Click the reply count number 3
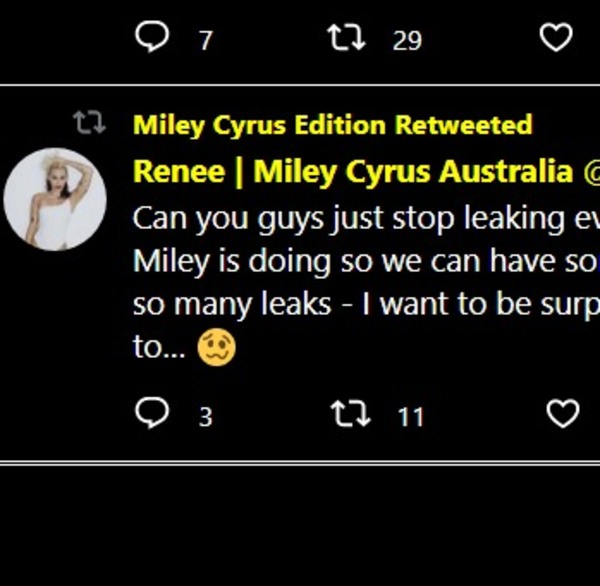 pyautogui.click(x=205, y=416)
